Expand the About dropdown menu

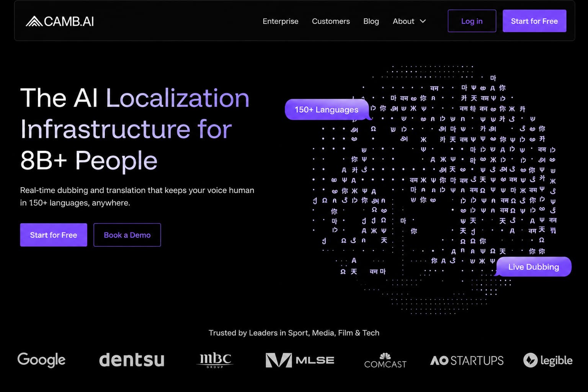[x=409, y=21]
